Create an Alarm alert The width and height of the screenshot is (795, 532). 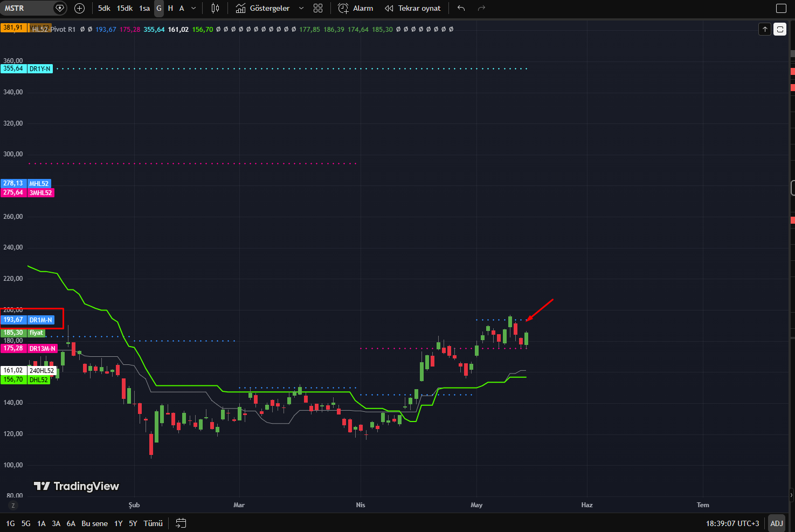click(355, 8)
